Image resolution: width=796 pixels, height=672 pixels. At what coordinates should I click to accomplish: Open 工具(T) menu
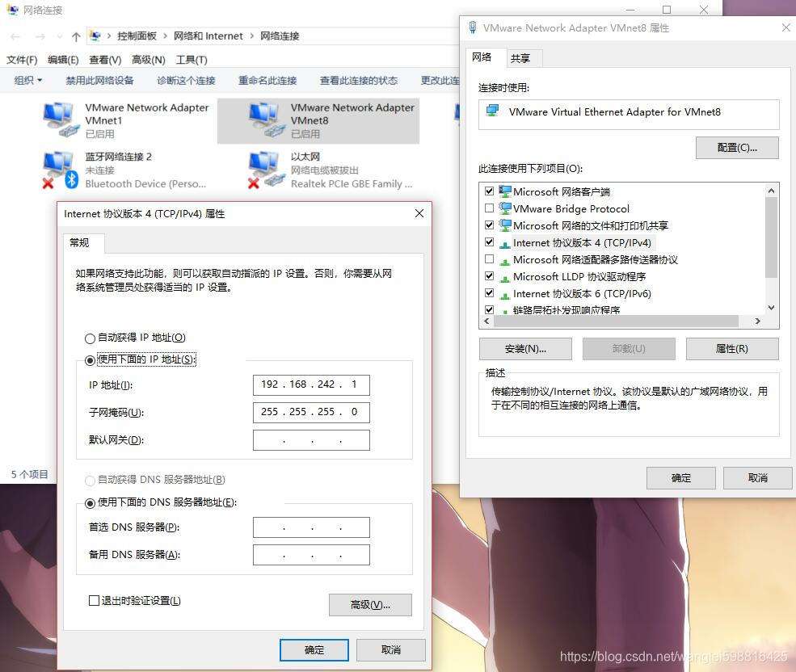click(192, 60)
